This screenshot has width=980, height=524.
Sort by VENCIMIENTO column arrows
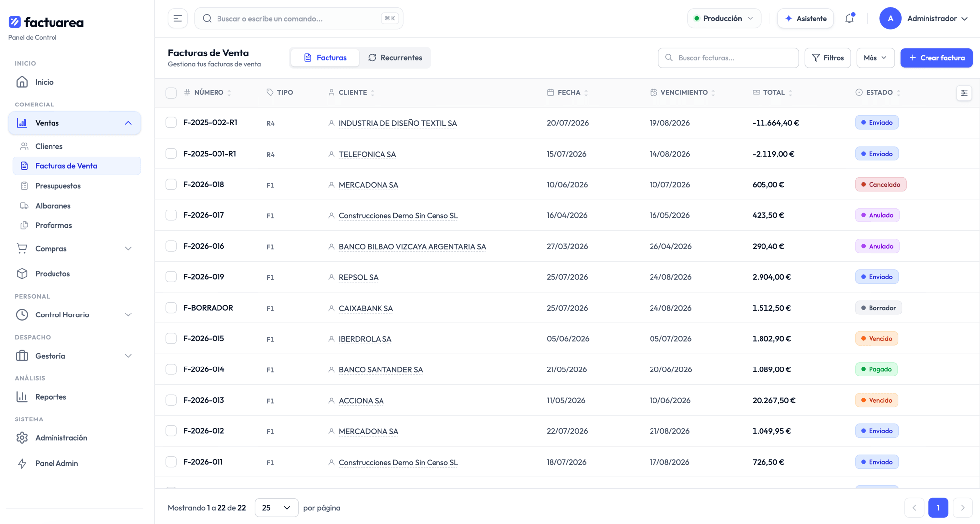click(713, 93)
